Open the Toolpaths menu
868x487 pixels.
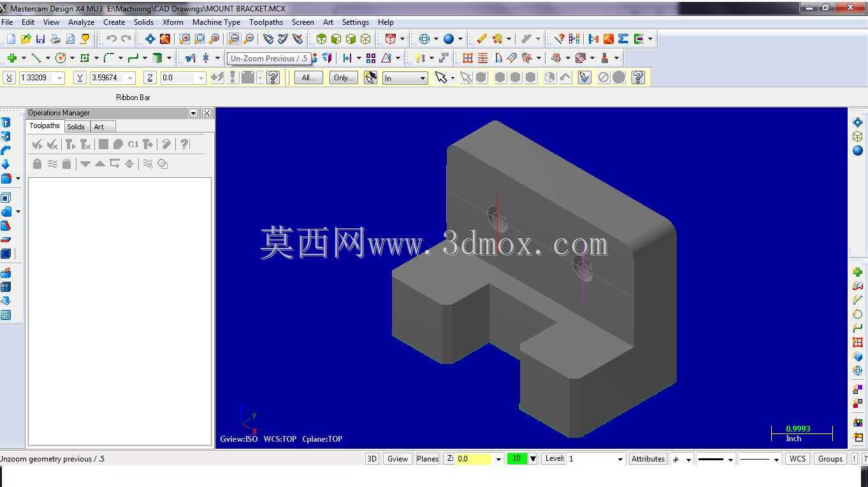pyautogui.click(x=266, y=22)
